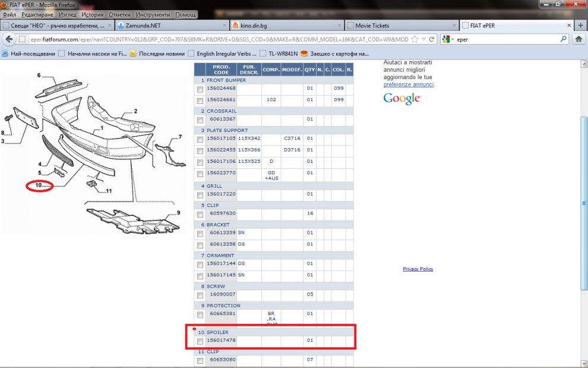The width and height of the screenshot is (588, 368).
Task: Click the Home icon in toolbar
Action: pos(578,39)
